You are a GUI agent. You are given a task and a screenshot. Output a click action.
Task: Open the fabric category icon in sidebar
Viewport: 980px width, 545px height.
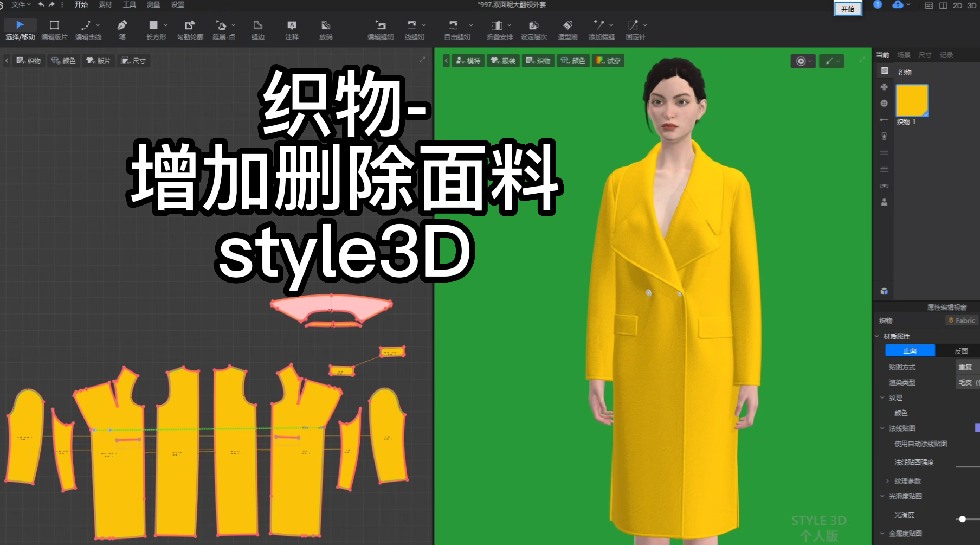tap(885, 70)
